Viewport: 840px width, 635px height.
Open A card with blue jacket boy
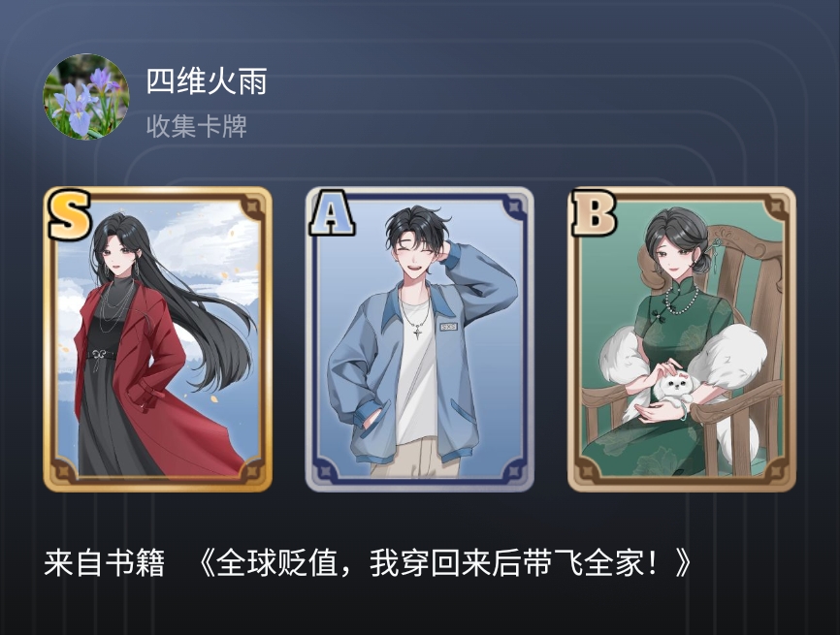[x=419, y=339]
